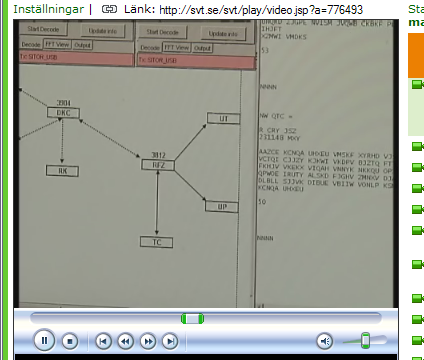Image resolution: width=424 pixels, height=360 pixels.
Task: Rewind the video
Action: click(125, 341)
